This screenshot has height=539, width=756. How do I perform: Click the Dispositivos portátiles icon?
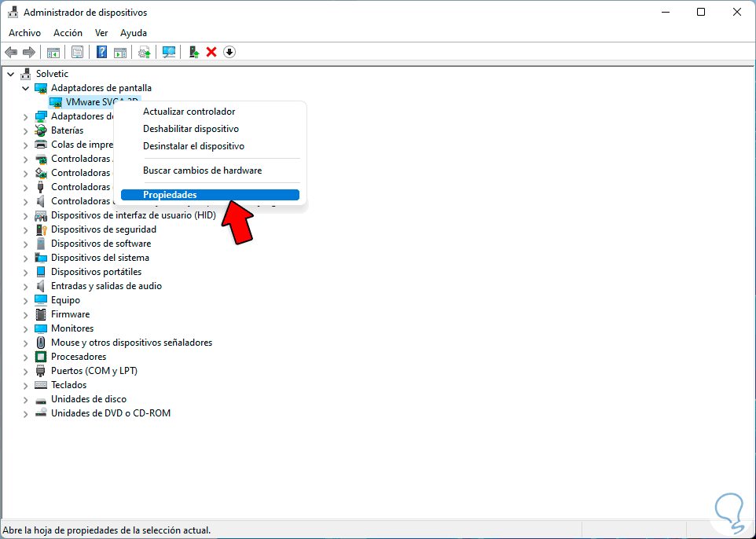41,272
